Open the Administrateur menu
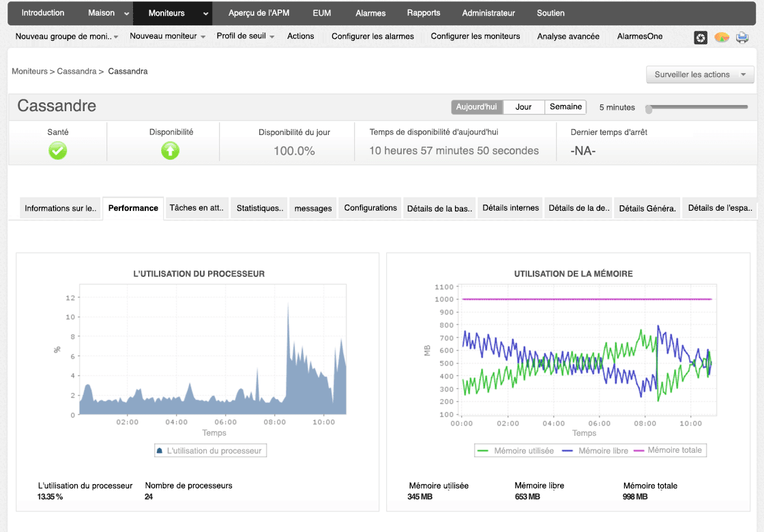Screen dimensions: 764x532 click(x=488, y=13)
